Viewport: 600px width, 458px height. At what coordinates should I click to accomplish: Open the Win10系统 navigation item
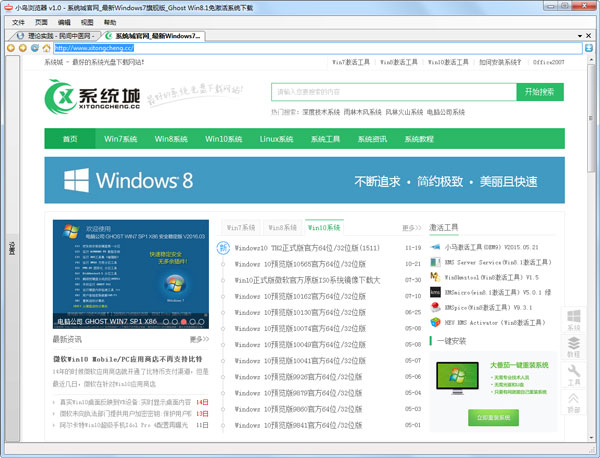pos(223,139)
